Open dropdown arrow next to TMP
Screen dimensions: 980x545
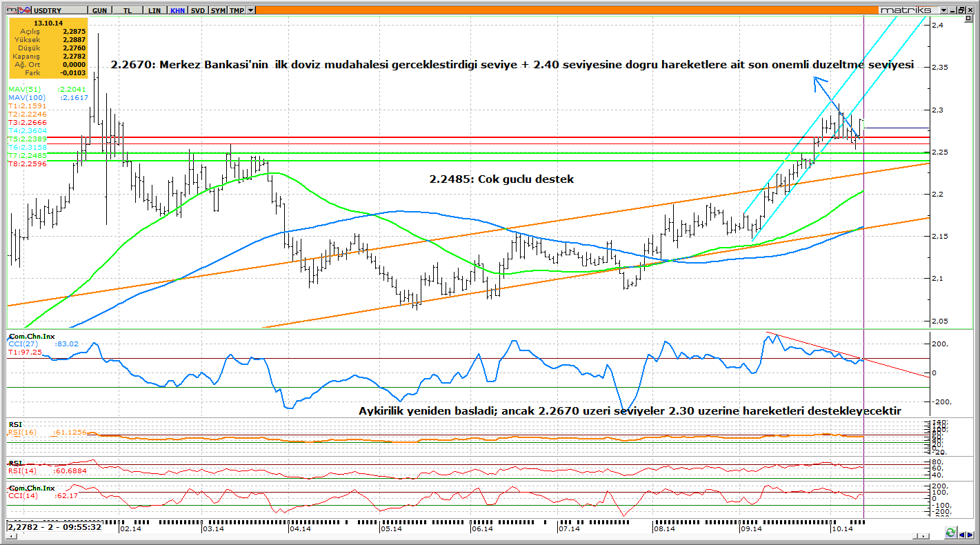tap(251, 10)
